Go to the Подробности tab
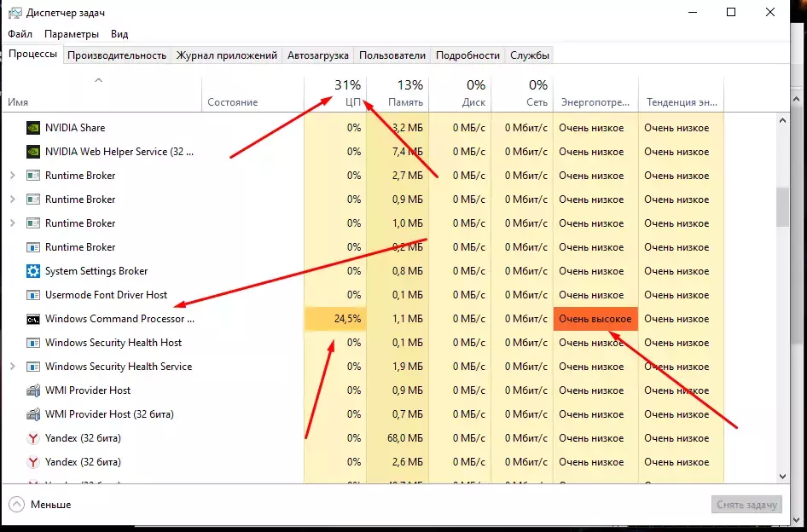Screen dimensions: 807x532 467,55
